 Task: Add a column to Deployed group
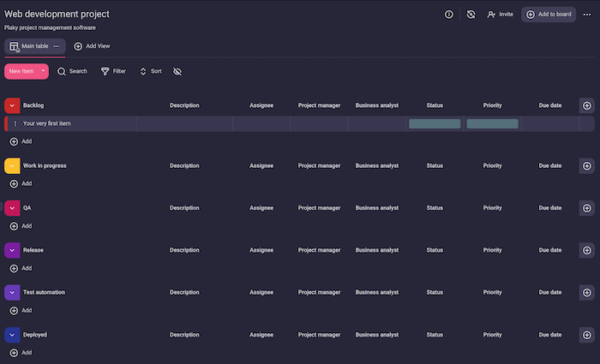pos(586,335)
